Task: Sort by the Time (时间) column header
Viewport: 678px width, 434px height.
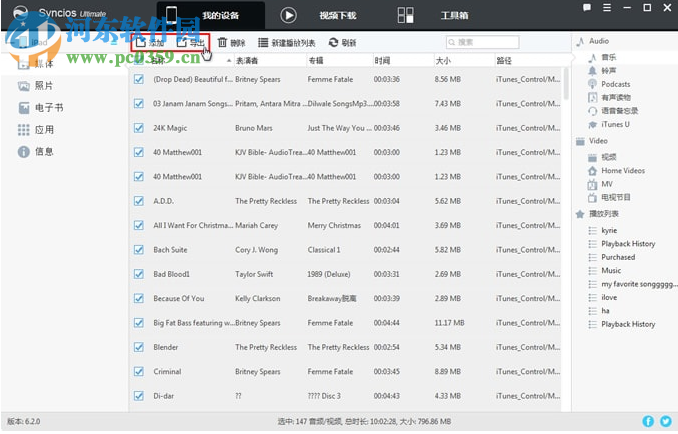Action: pos(403,61)
